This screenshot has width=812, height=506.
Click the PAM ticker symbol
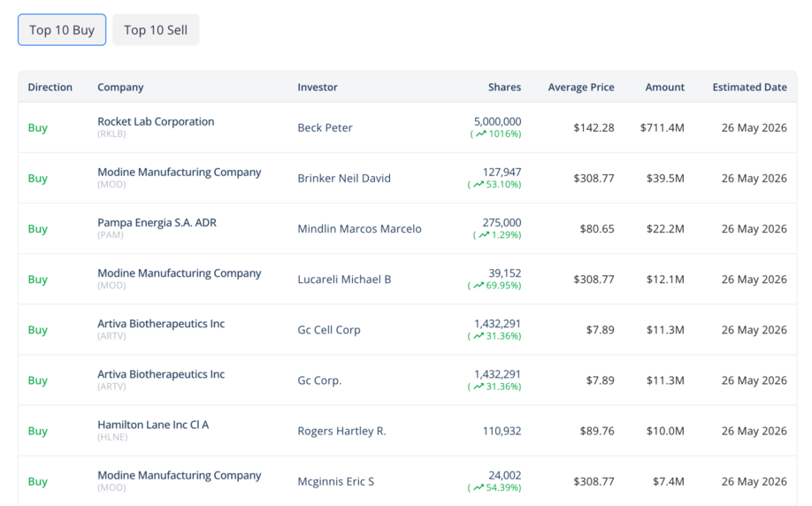111,234
